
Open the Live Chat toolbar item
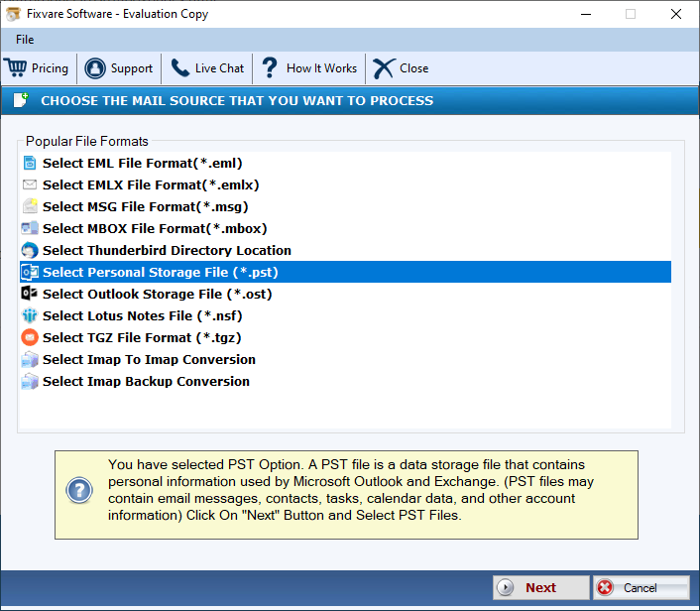point(218,68)
